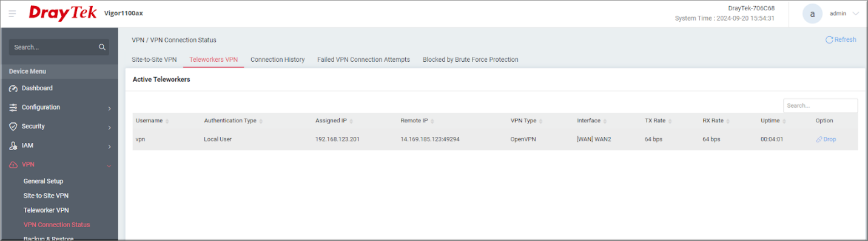This screenshot has height=241, width=868.
Task: Click the admin avatar circle
Action: [812, 13]
